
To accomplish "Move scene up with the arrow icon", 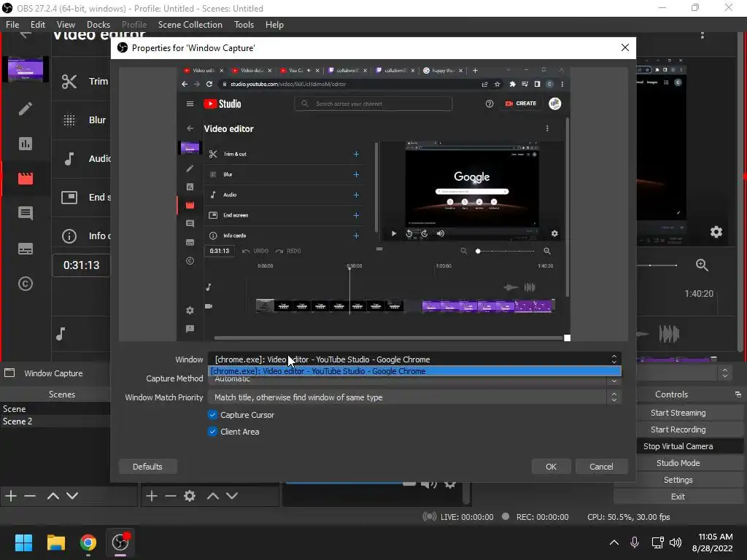I will pyautogui.click(x=53, y=496).
